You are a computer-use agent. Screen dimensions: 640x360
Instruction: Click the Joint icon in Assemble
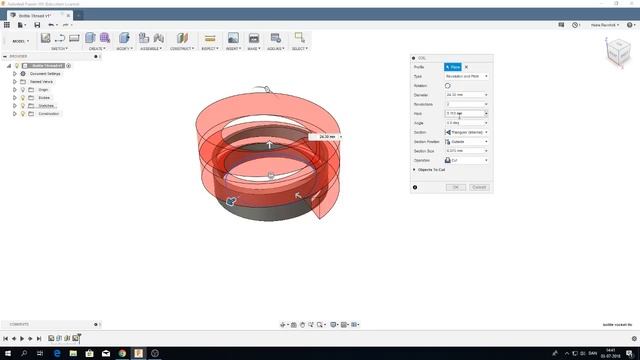[x=159, y=38]
